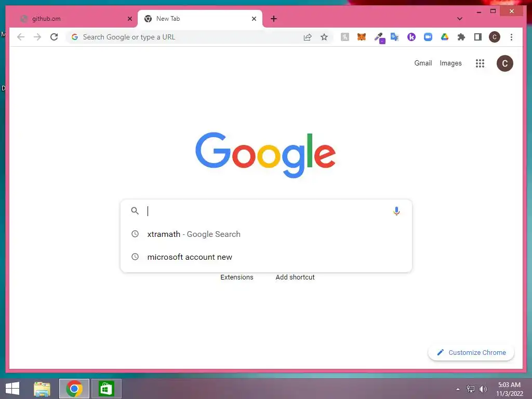Go back to previous page
This screenshot has height=399, width=532.
coord(21,37)
